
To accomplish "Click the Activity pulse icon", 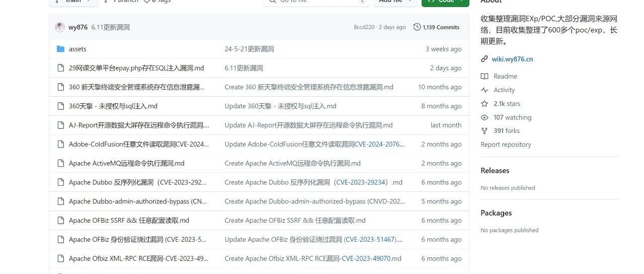I will [x=485, y=90].
